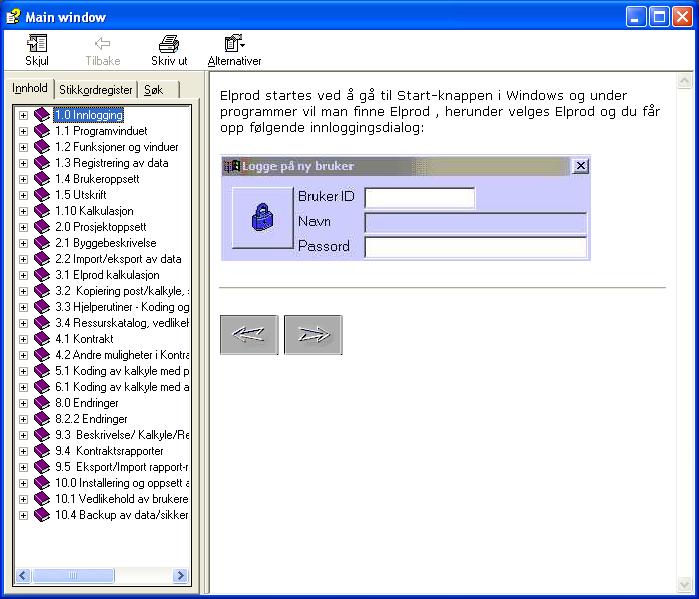
Task: Select the 1.0 Innlogging topic
Action: coord(89,115)
